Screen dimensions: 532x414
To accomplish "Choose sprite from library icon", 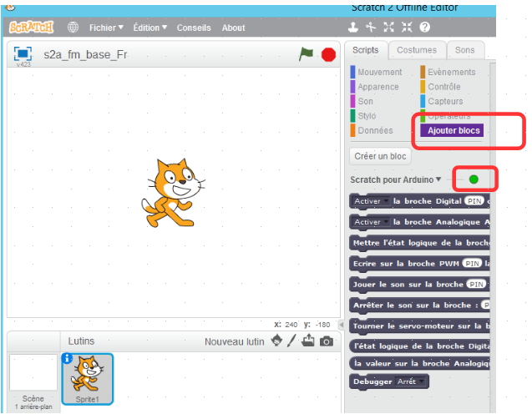I will [276, 341].
